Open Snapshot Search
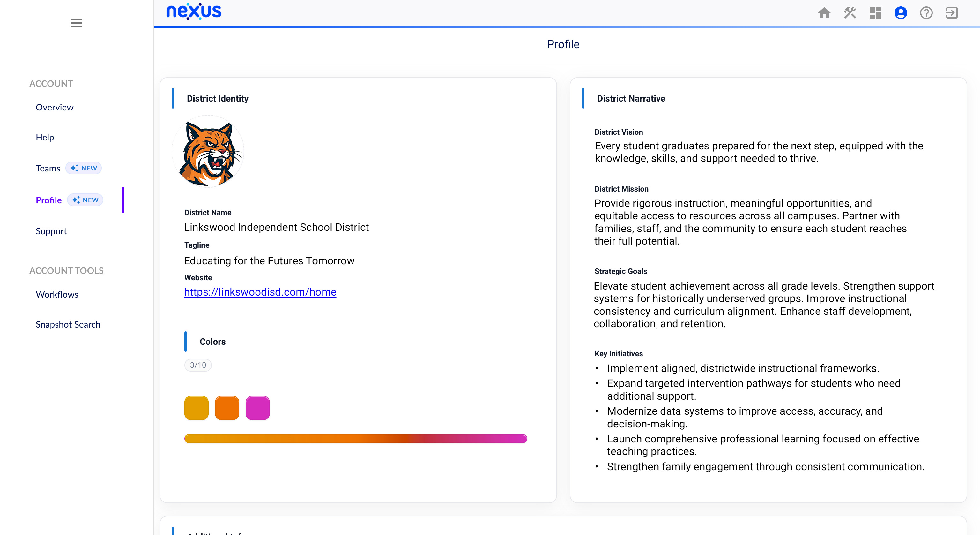 point(68,324)
